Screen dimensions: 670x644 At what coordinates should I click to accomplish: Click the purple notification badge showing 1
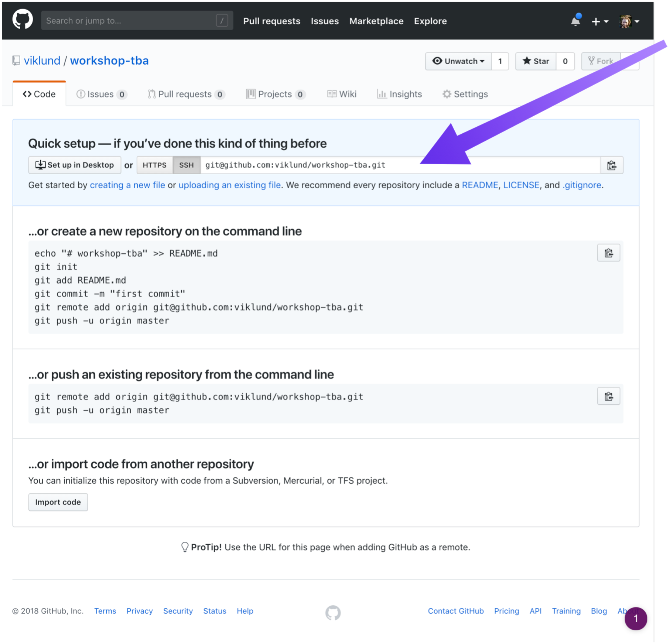(636, 619)
